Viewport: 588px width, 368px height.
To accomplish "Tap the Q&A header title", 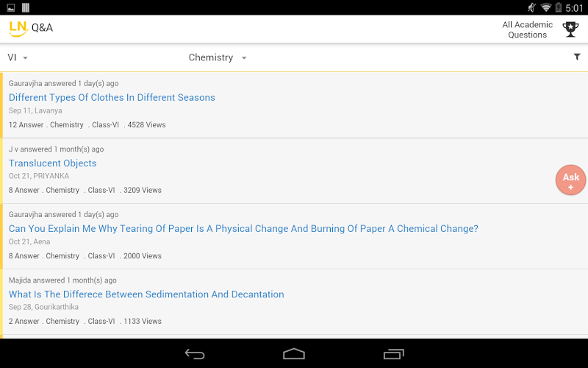I will [x=42, y=28].
